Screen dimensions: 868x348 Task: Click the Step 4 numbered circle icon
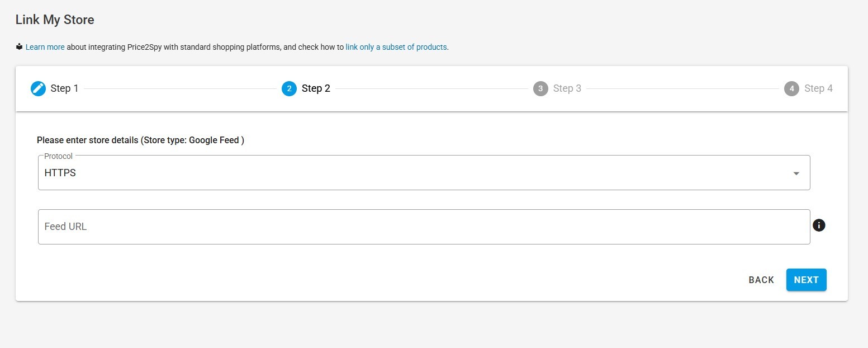791,88
